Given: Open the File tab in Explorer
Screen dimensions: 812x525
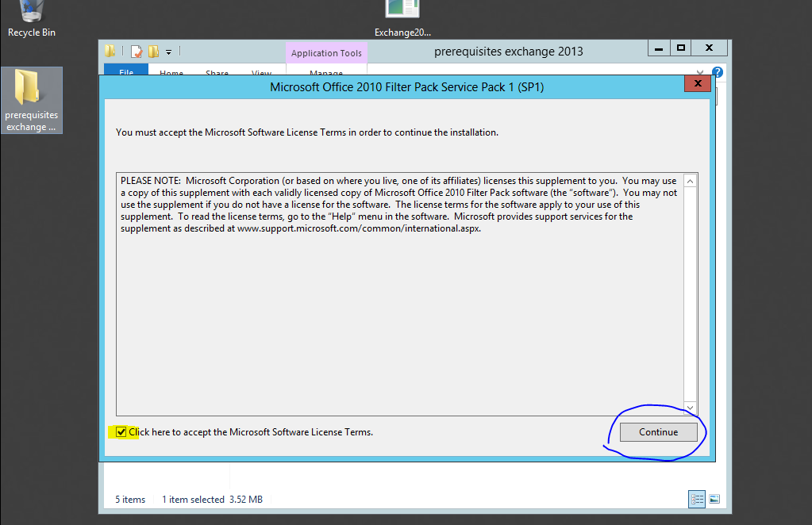Looking at the screenshot, I should click(126, 71).
